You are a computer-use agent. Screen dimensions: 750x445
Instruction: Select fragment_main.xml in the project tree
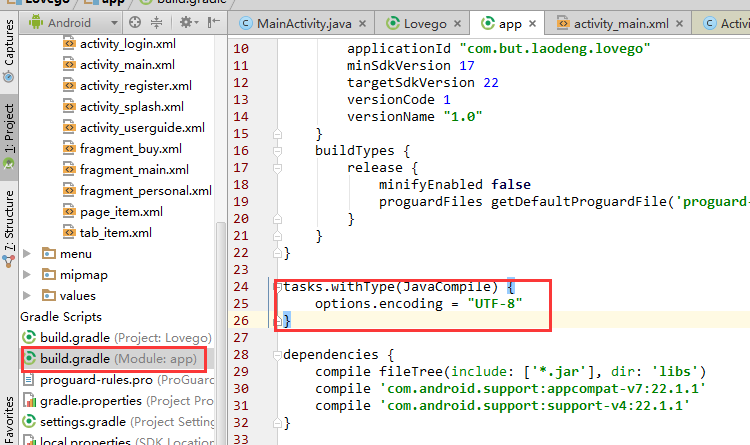(x=134, y=170)
